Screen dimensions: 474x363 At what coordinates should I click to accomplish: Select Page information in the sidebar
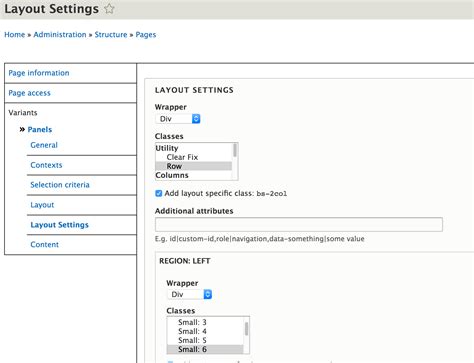click(39, 73)
